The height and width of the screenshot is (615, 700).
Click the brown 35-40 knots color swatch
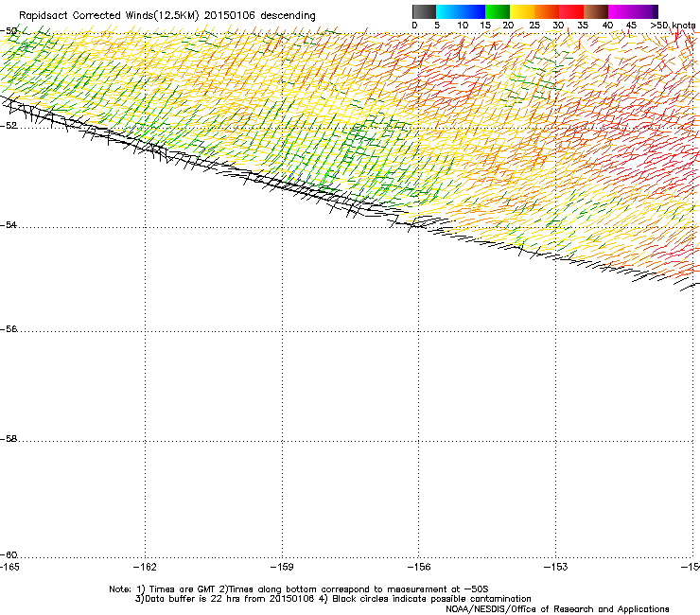point(596,11)
